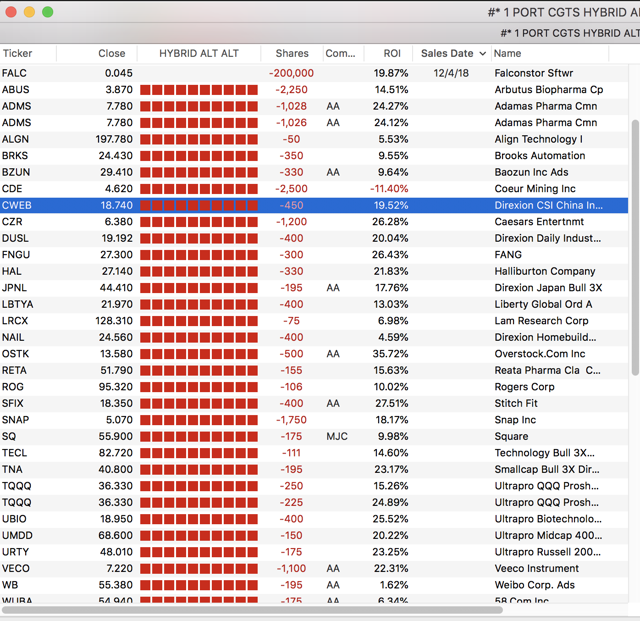Click the Falconstor Sftwr name
The height and width of the screenshot is (621, 640).
533,73
